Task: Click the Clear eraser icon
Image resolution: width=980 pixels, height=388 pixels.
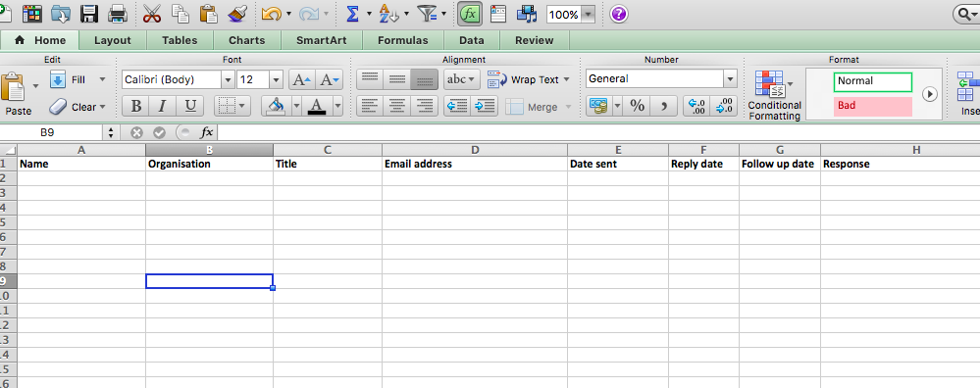Action: click(58, 107)
